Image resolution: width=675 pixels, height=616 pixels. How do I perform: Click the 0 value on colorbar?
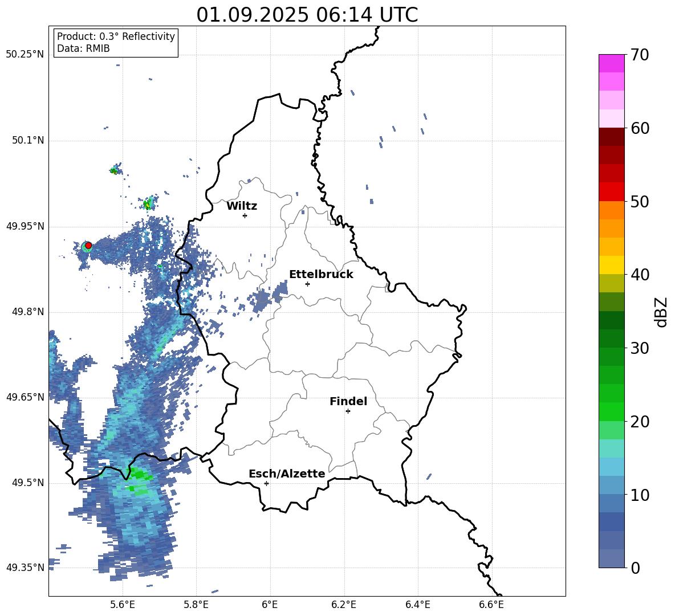point(635,568)
